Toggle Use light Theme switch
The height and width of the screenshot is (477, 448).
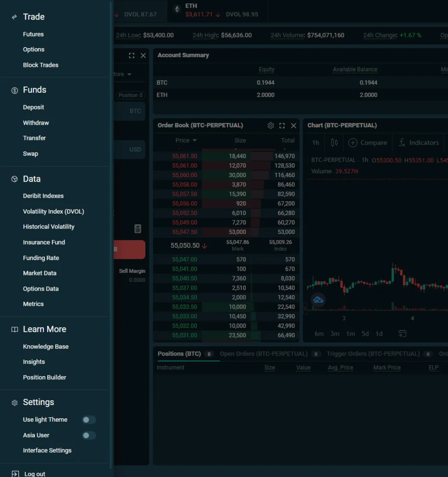point(89,420)
